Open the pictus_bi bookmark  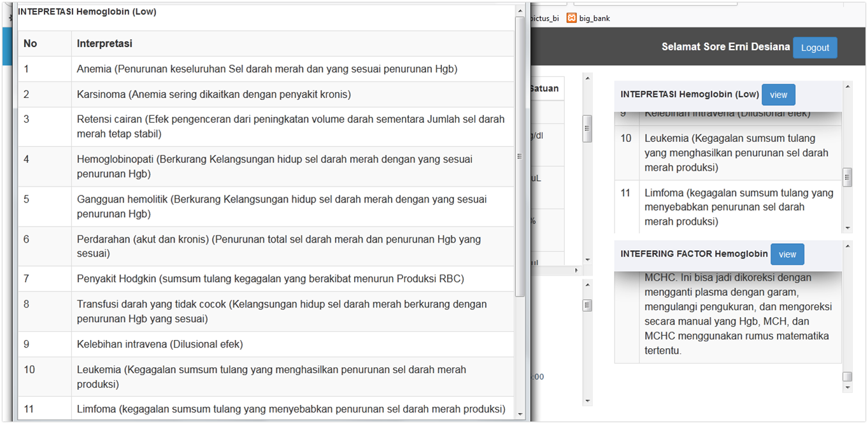click(x=546, y=18)
